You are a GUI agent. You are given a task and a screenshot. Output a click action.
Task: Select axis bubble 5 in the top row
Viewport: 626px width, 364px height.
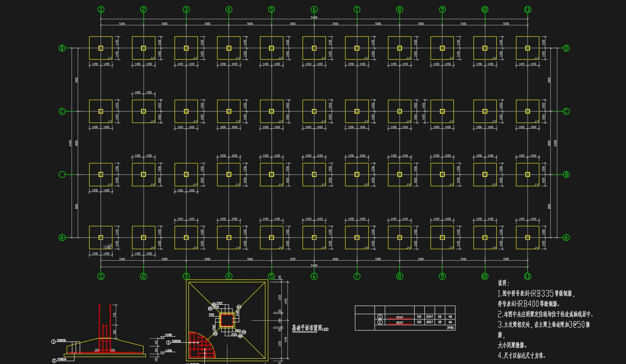[x=271, y=9]
